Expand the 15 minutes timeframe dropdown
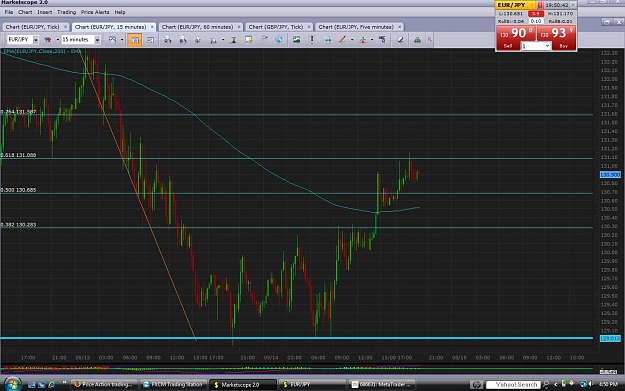Viewport: 625px width, 391px height. 97,40
